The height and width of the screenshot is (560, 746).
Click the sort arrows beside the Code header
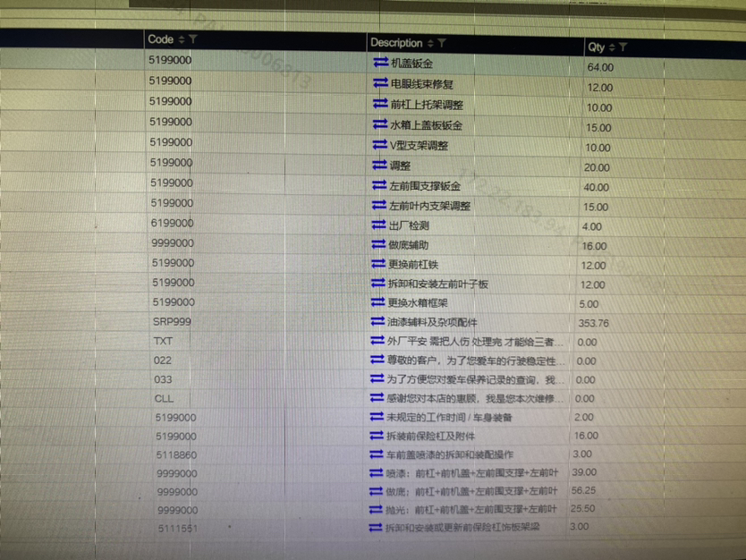182,40
